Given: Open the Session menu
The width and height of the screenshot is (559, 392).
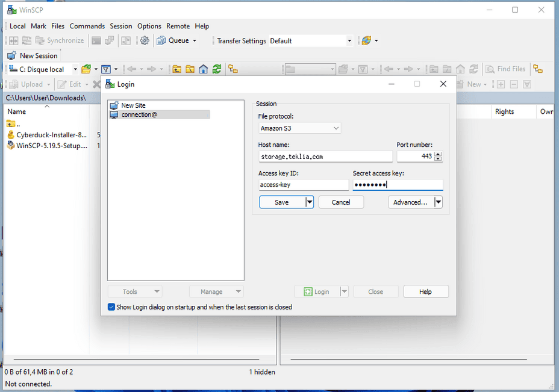Looking at the screenshot, I should point(121,26).
